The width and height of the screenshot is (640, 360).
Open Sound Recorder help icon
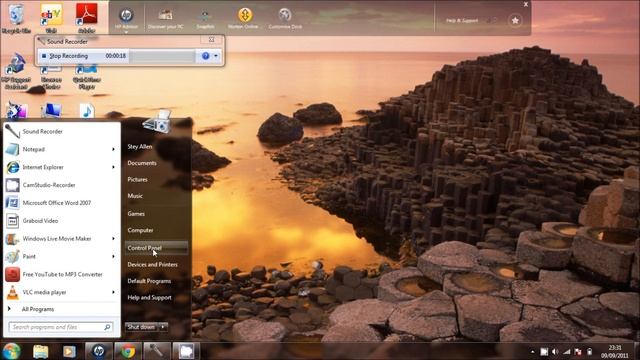point(206,56)
